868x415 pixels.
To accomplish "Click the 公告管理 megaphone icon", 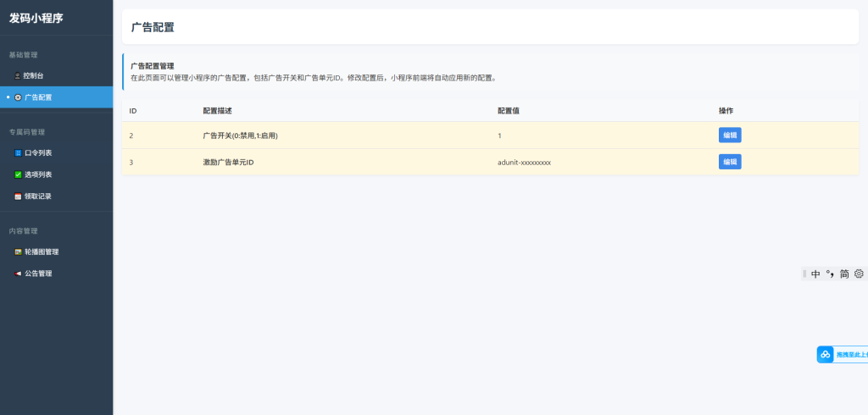I will pos(19,274).
